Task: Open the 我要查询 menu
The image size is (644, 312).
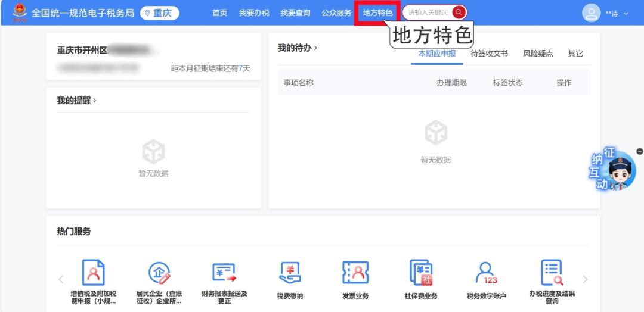Action: pos(295,13)
